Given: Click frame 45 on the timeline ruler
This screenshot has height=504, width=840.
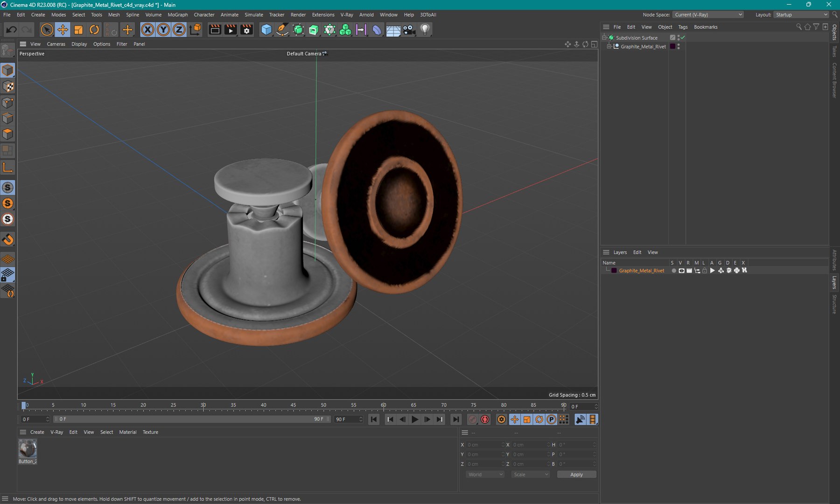Looking at the screenshot, I should [x=293, y=406].
